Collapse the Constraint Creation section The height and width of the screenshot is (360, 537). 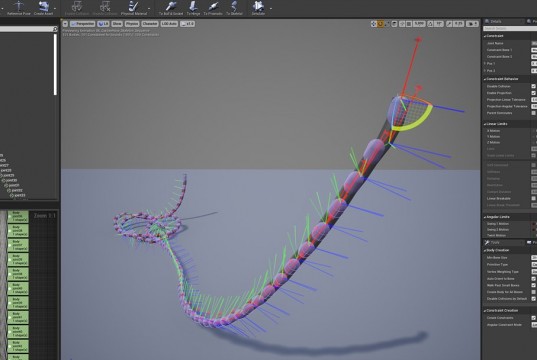click(x=485, y=311)
